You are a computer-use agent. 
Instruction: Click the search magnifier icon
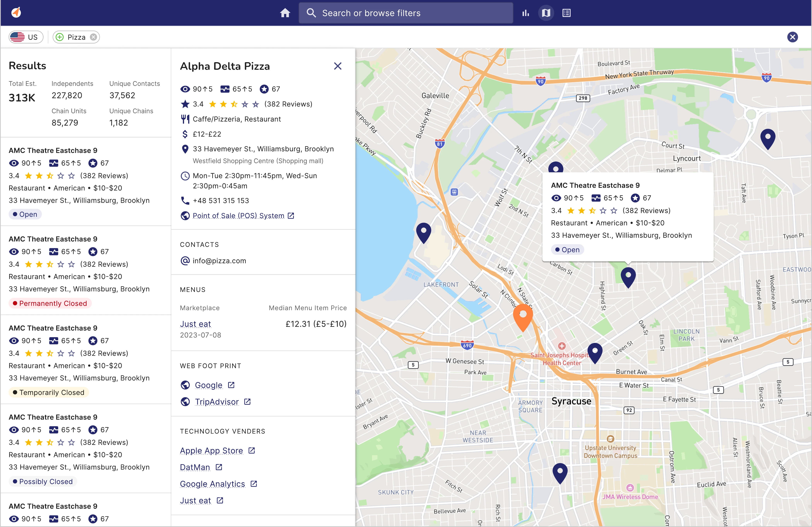point(311,13)
